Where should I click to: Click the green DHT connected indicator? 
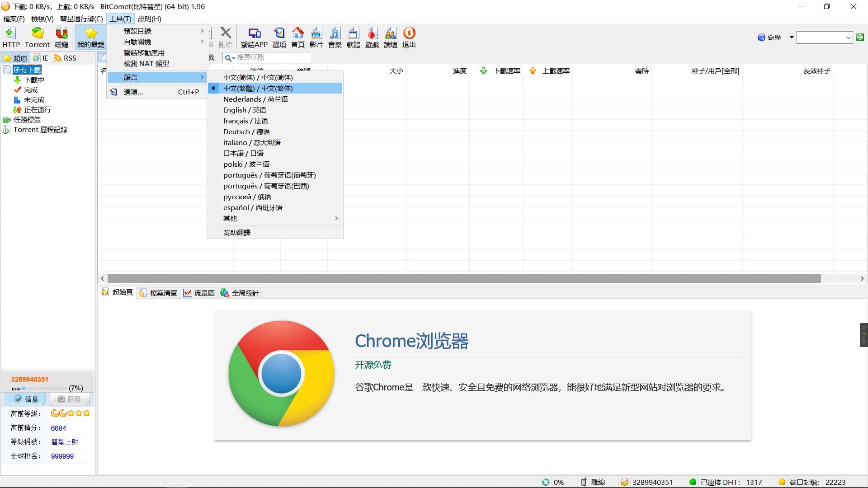tap(693, 482)
